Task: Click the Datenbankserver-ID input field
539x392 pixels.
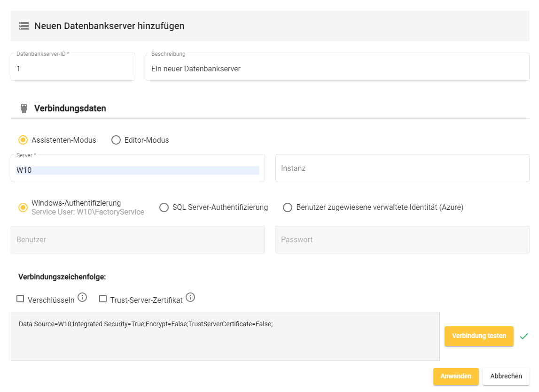Action: point(73,67)
